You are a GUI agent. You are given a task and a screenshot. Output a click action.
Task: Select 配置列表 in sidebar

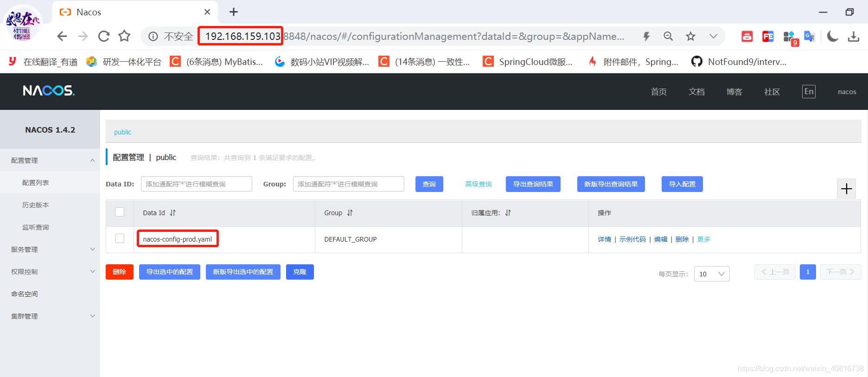tap(50, 183)
